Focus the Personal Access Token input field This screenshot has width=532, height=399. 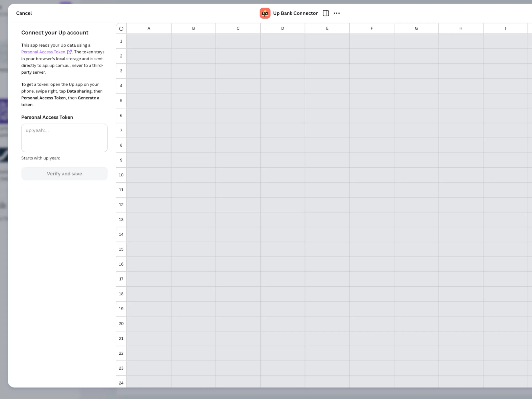pyautogui.click(x=65, y=138)
